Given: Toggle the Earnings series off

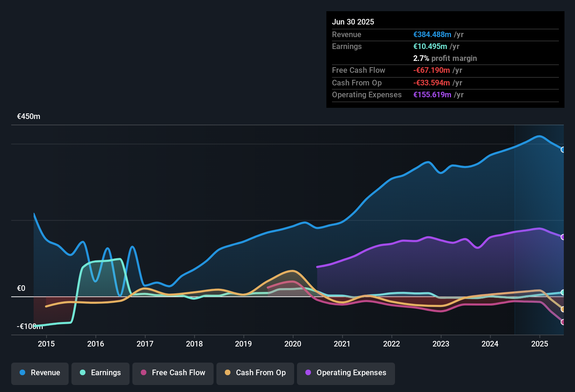Looking at the screenshot, I should (100, 373).
